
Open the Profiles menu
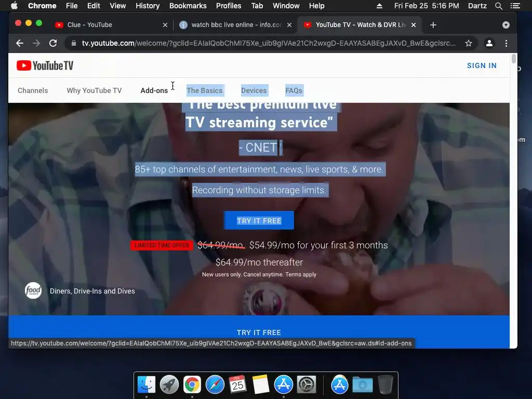[229, 6]
